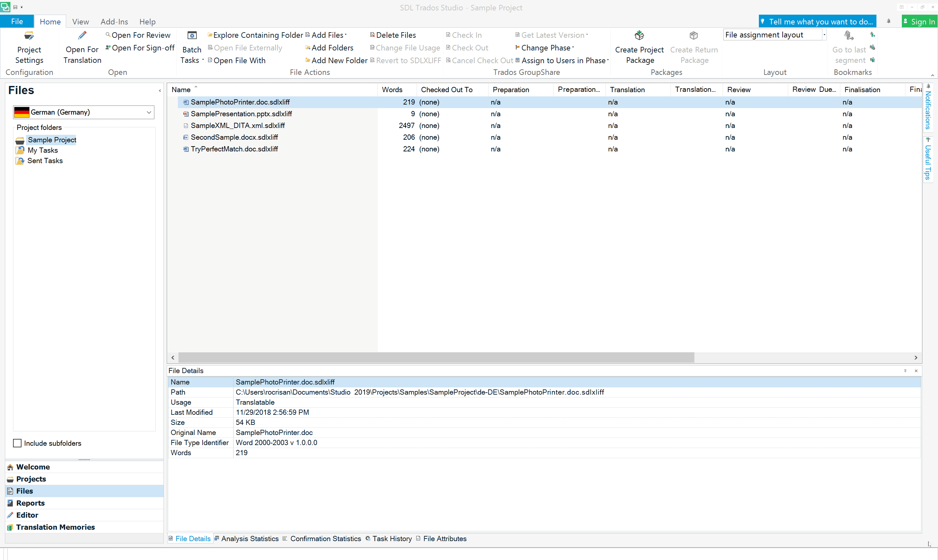Open Assign to Users in Phase dropdown
Viewport: 938px width, 560px height.
click(562, 60)
